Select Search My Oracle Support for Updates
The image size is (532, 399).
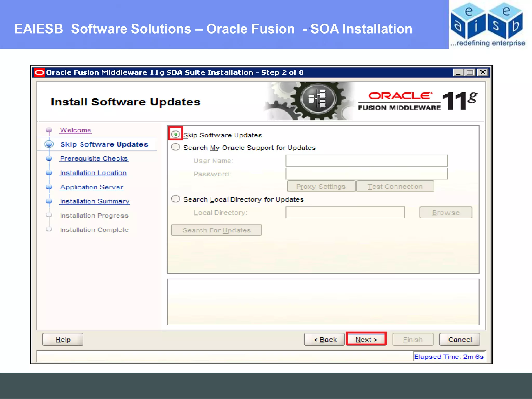coord(176,147)
